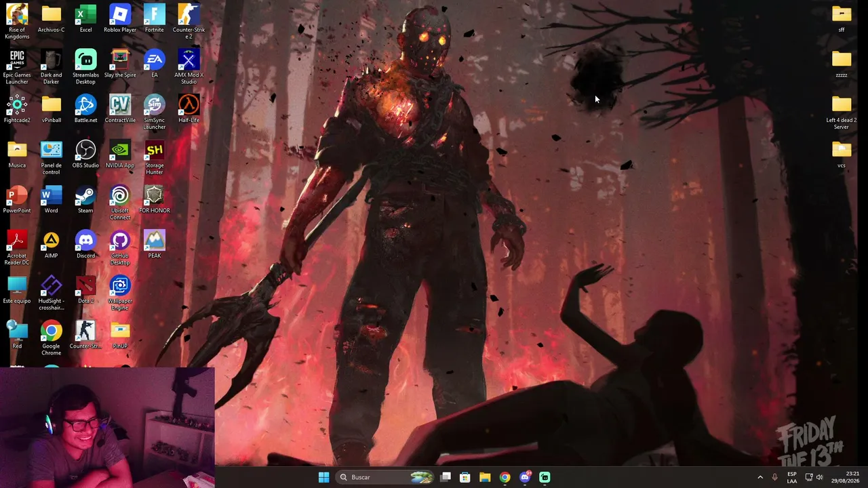Click the microphone tray icon
868x488 pixels.
[774, 477]
